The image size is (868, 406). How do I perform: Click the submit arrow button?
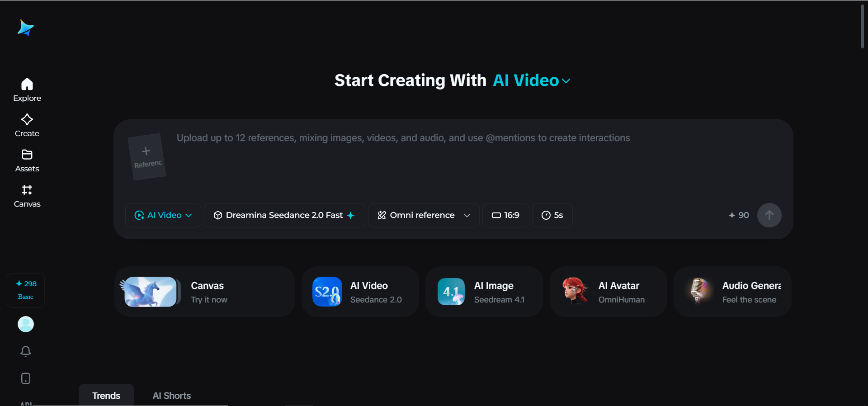[x=769, y=215]
